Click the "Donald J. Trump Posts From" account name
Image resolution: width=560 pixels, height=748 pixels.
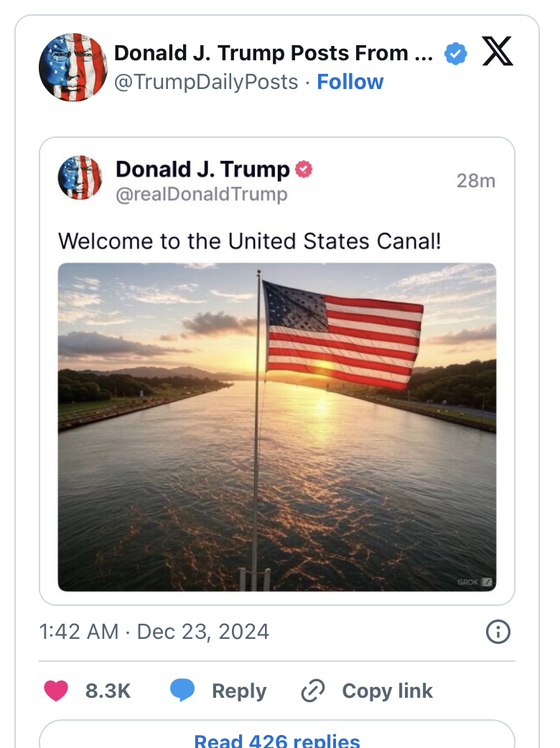point(274,53)
